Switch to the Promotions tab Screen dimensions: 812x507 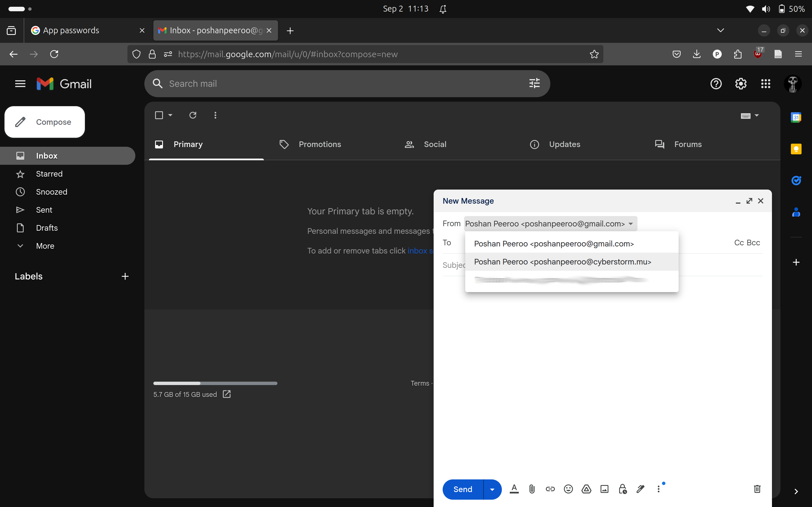click(x=320, y=144)
